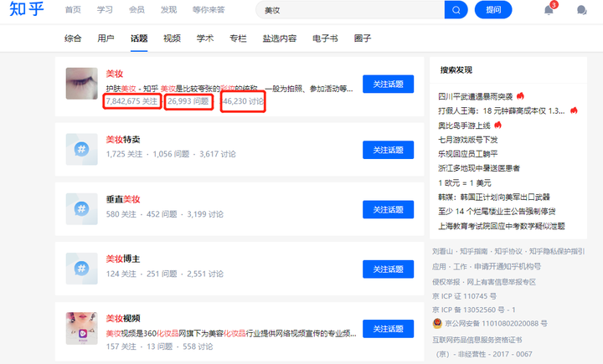Open trending item 凤凰岛手游上线
Viewport: 603px width, 364px height.
coord(464,126)
